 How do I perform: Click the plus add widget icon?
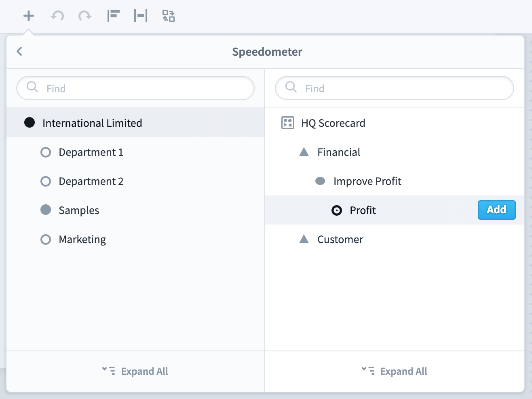29,16
